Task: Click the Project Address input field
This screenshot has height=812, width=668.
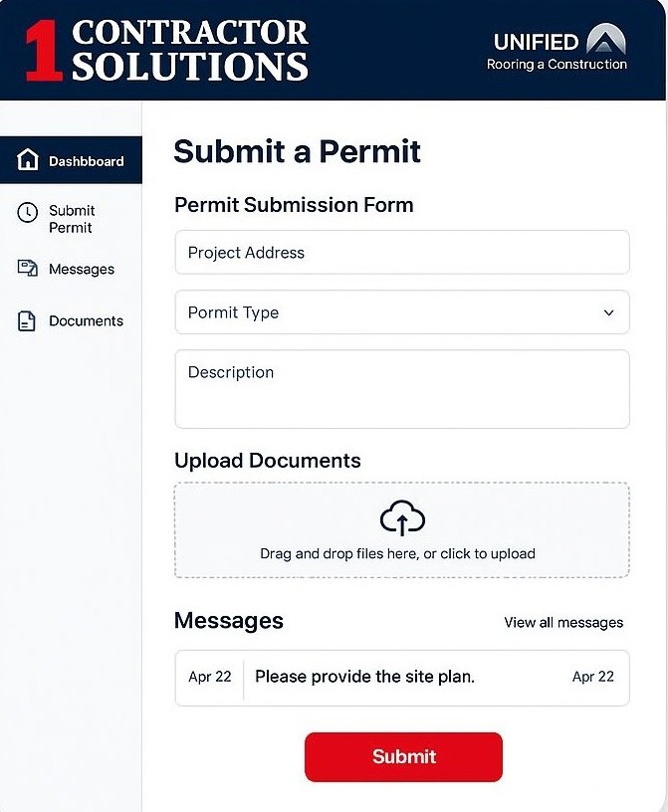Action: pyautogui.click(x=402, y=252)
